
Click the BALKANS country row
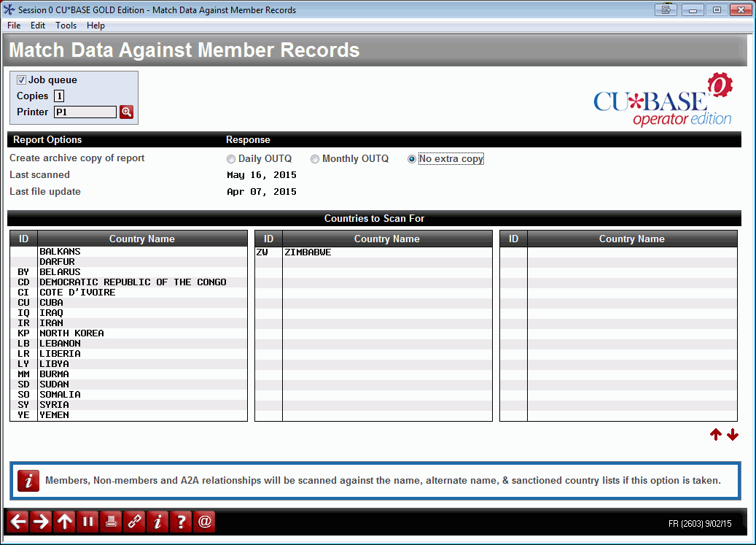pos(129,251)
